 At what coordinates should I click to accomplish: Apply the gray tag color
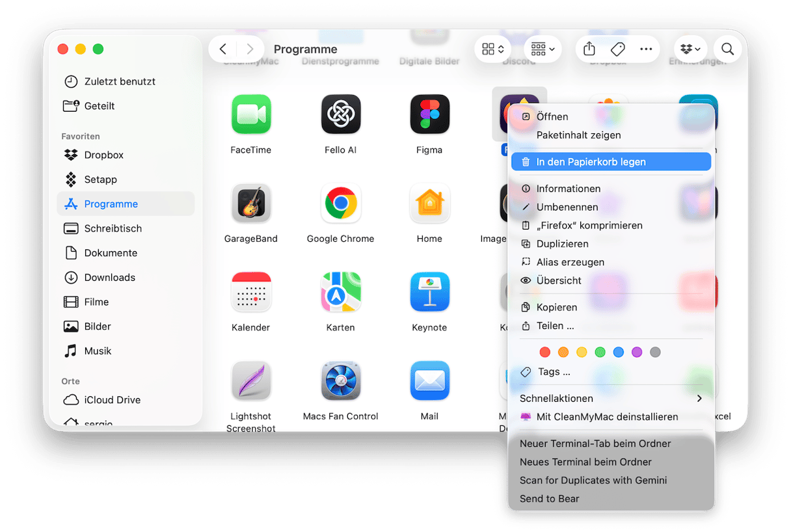(x=656, y=352)
